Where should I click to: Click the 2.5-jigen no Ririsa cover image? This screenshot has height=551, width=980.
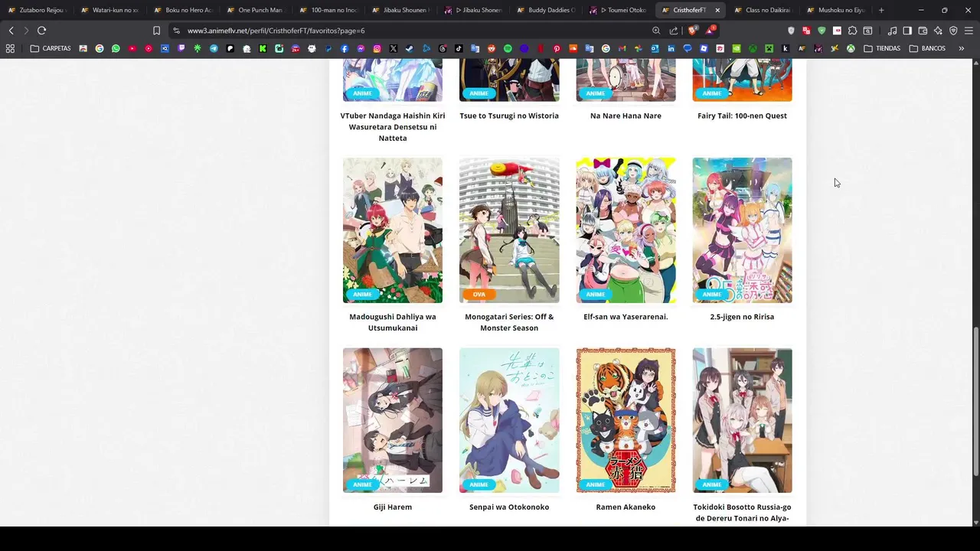(742, 230)
